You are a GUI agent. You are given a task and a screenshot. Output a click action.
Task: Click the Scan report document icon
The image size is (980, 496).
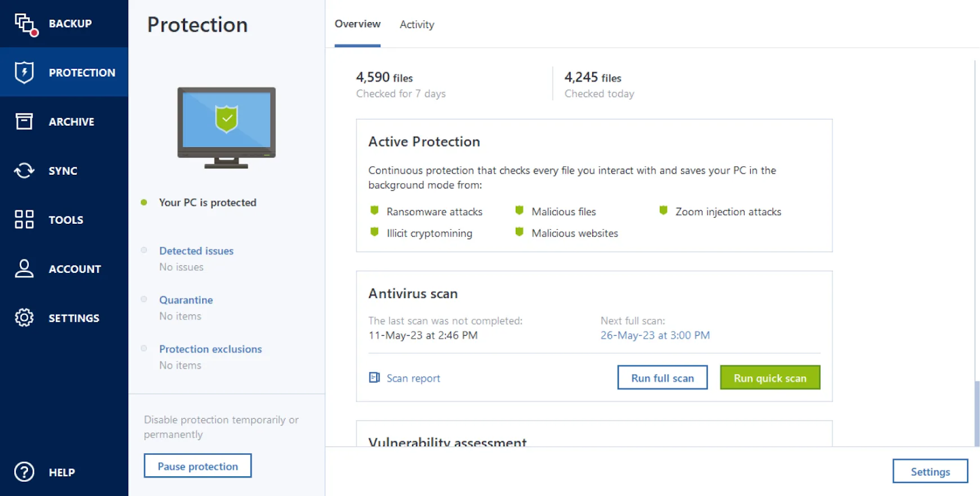pyautogui.click(x=374, y=378)
